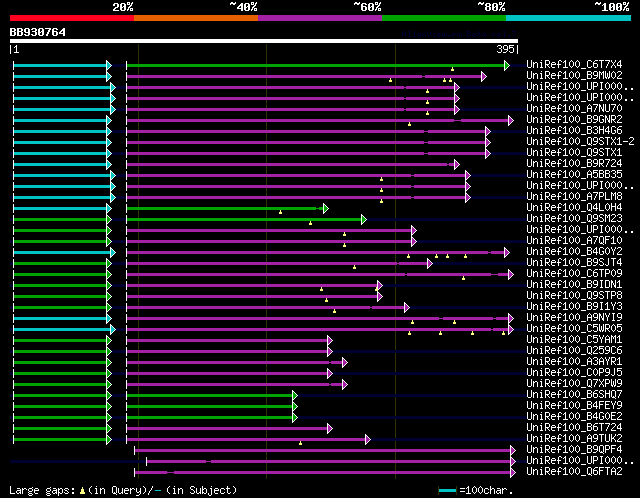Click the green arrowhead ending the Q4L0H4 alignment
This screenshot has width=640, height=498.
pos(325,209)
